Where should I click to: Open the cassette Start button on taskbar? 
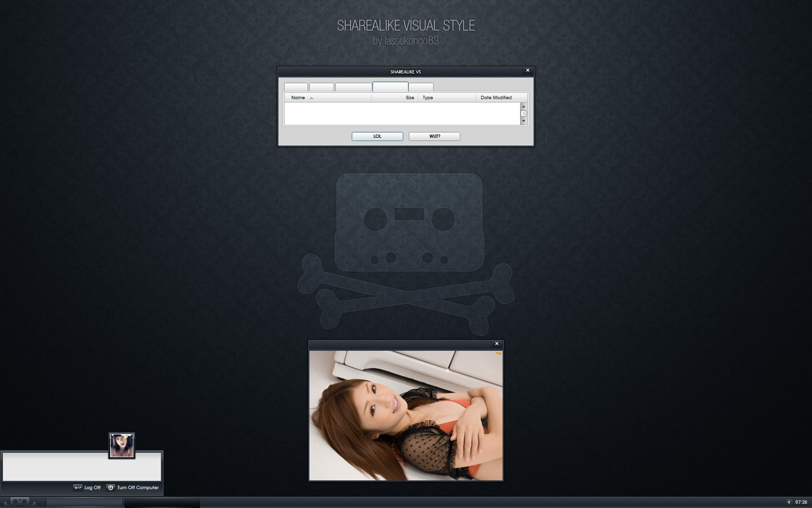click(19, 502)
